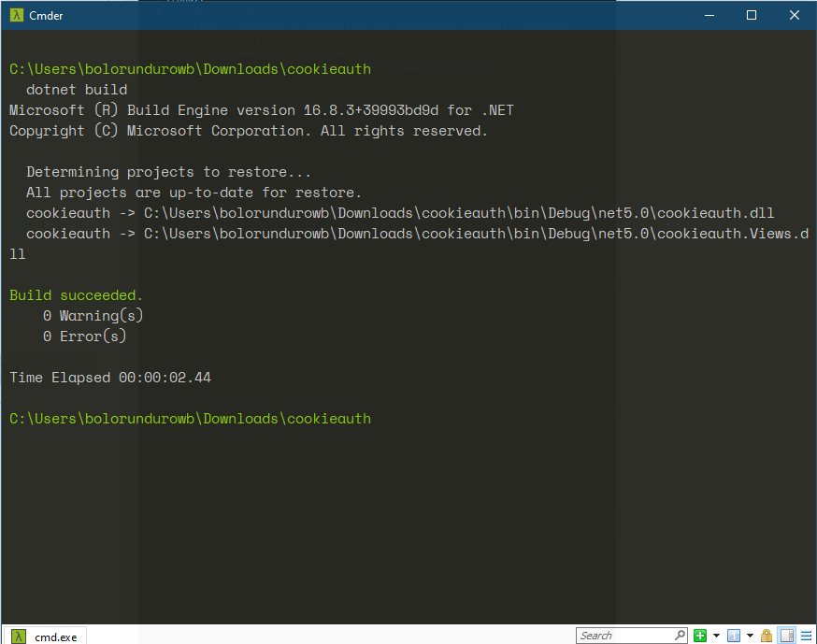This screenshot has height=644, width=817.
Task: Select the cmd.exe tab
Action: pos(45,637)
